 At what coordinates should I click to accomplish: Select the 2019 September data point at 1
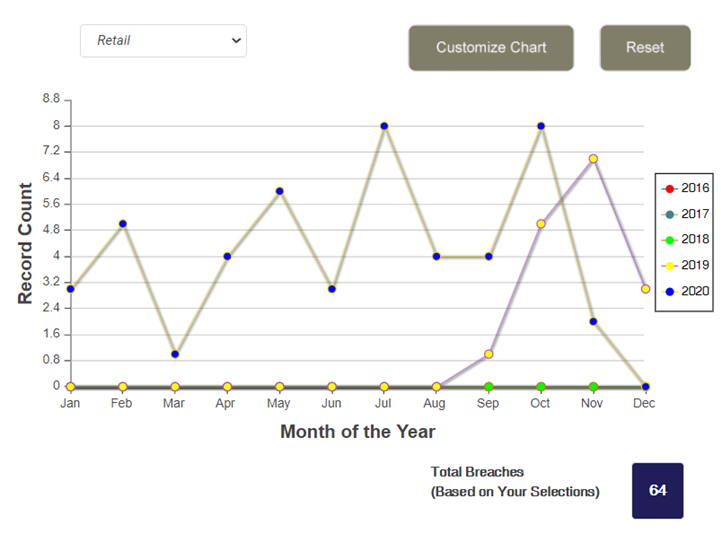pyautogui.click(x=489, y=354)
